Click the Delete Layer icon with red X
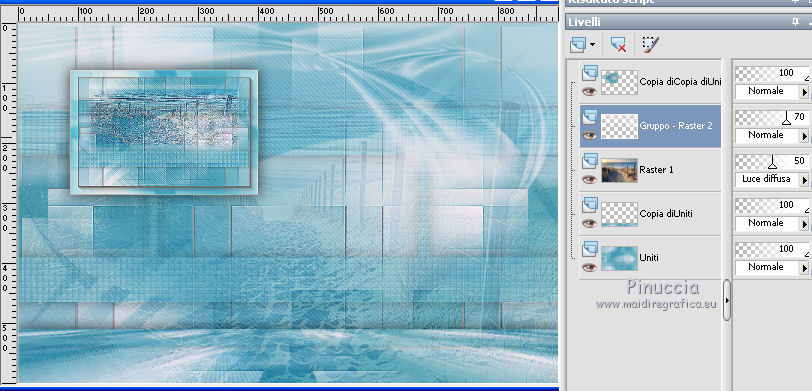 [x=618, y=45]
